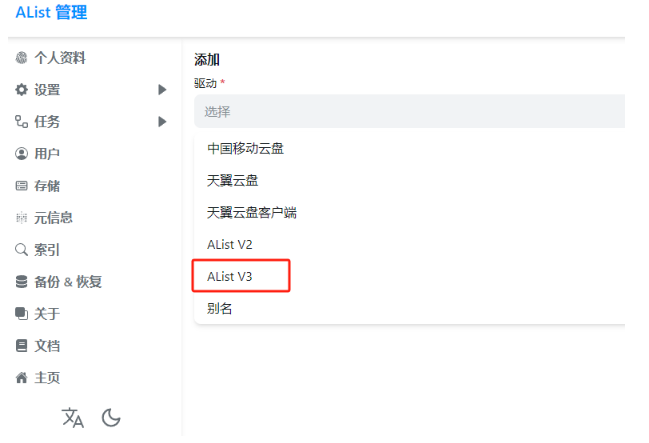Click the storage icon beside 存储

click(21, 186)
